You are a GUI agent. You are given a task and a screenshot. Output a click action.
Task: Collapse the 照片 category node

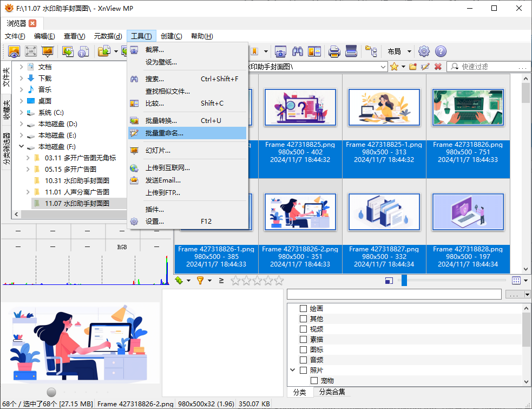point(292,371)
